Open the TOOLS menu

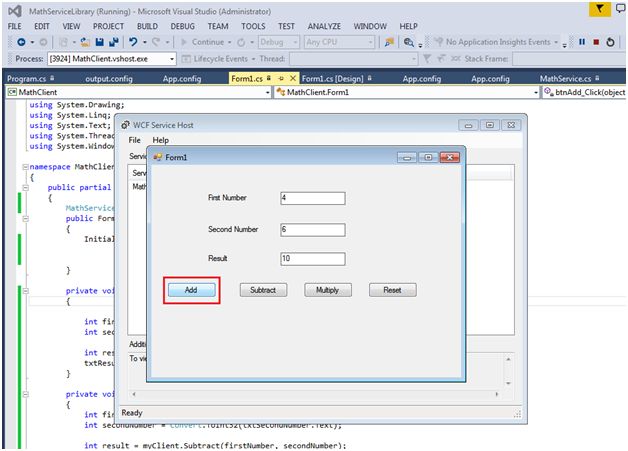(253, 26)
